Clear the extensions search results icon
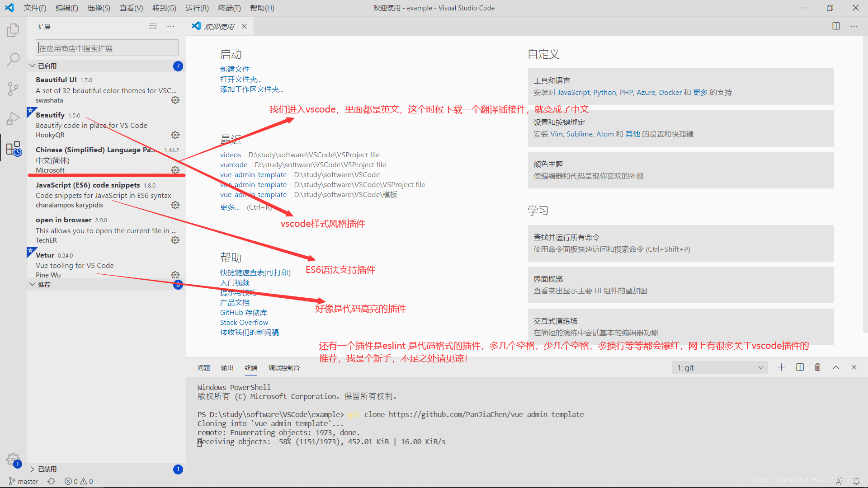The height and width of the screenshot is (488, 868). pyautogui.click(x=153, y=27)
